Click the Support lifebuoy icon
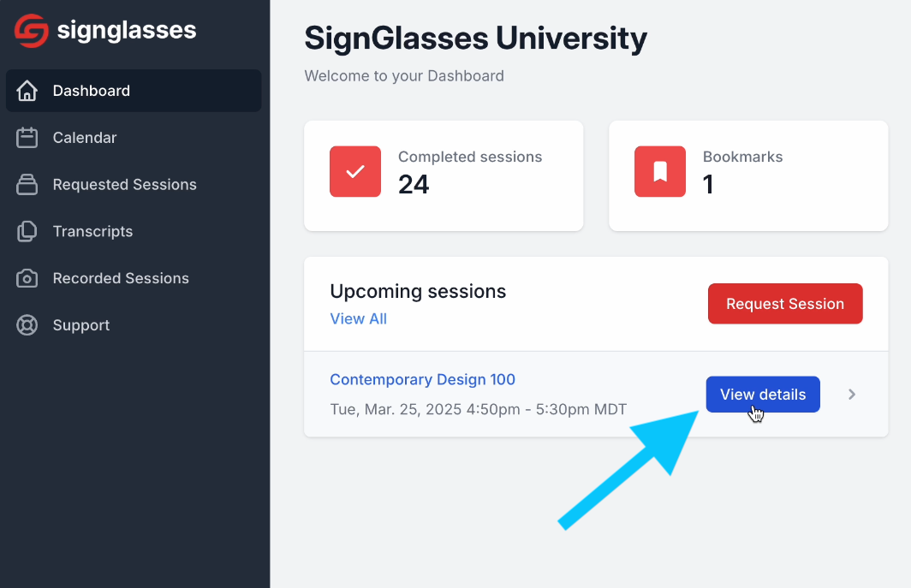Screen dimensions: 911x588 click(27, 325)
